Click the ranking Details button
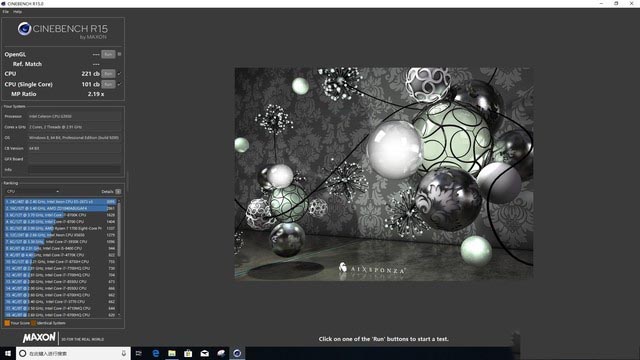640x360 pixels. tap(118, 191)
